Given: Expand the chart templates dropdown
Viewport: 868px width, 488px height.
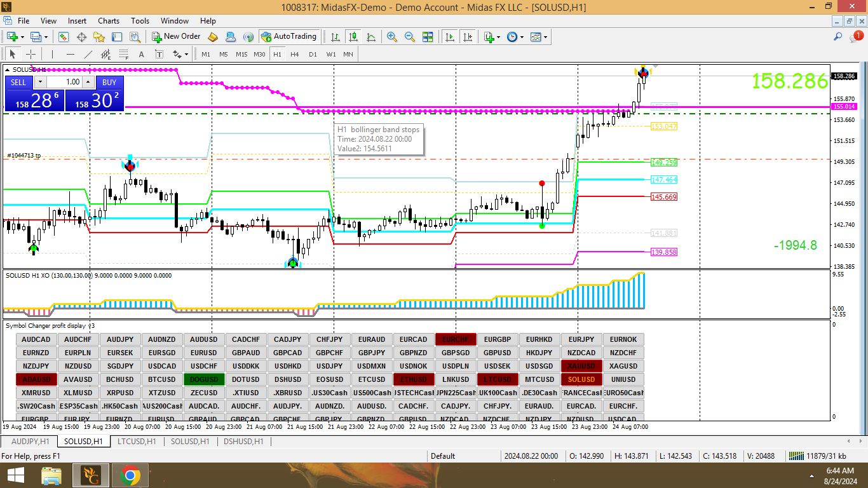Looking at the screenshot, I should point(545,37).
